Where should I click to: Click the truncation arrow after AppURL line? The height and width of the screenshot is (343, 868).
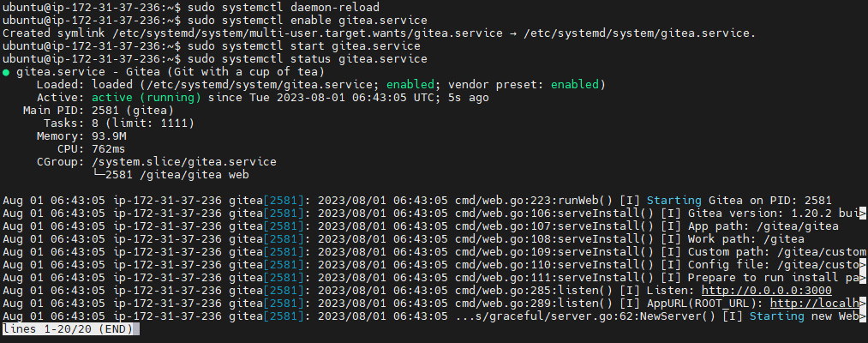coord(863,303)
